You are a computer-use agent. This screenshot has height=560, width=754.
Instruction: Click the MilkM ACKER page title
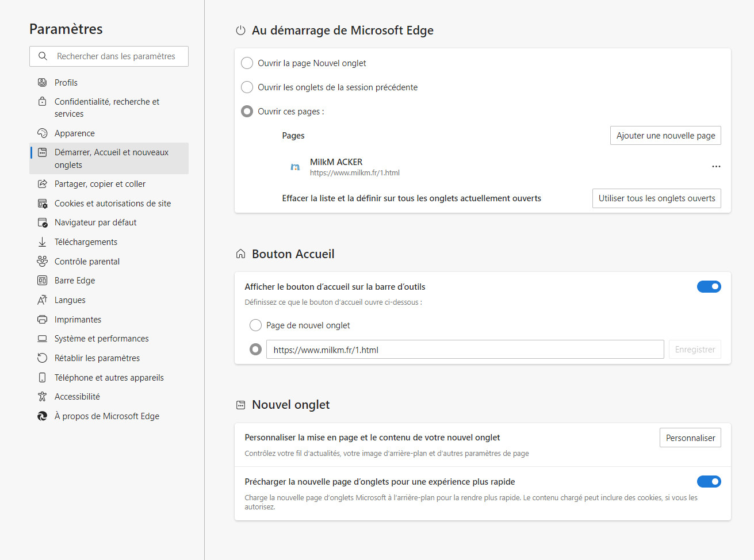336,162
